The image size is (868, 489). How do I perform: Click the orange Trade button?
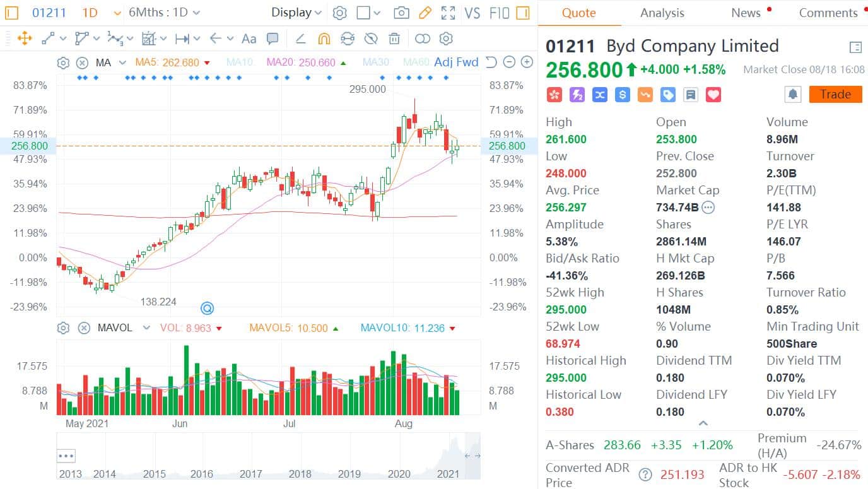pos(835,94)
